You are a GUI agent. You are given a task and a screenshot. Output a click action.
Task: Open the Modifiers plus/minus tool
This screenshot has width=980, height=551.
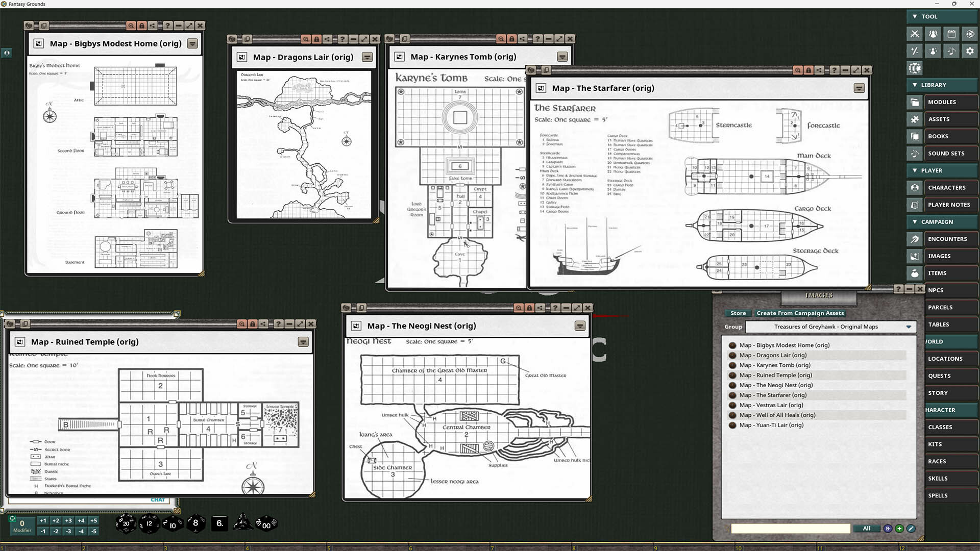[x=914, y=51]
